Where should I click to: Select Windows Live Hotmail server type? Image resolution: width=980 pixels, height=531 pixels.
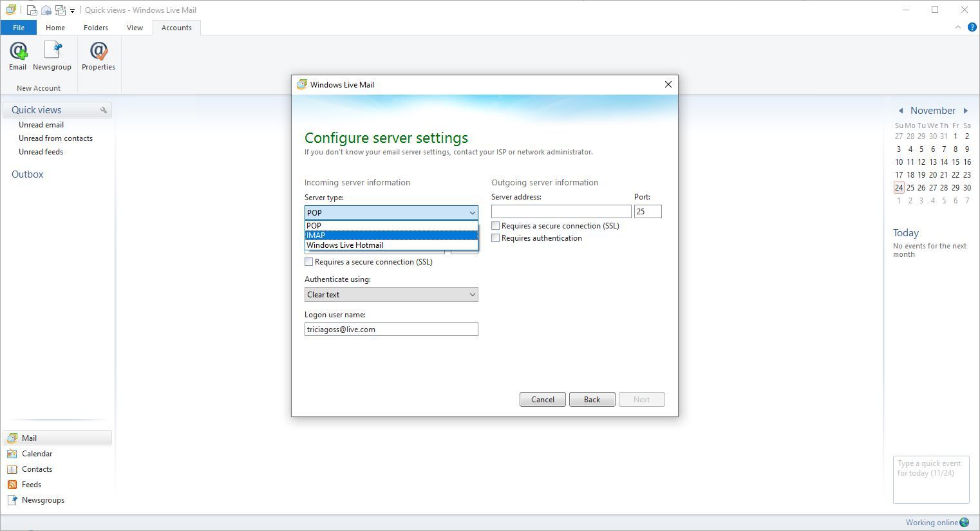tap(391, 245)
